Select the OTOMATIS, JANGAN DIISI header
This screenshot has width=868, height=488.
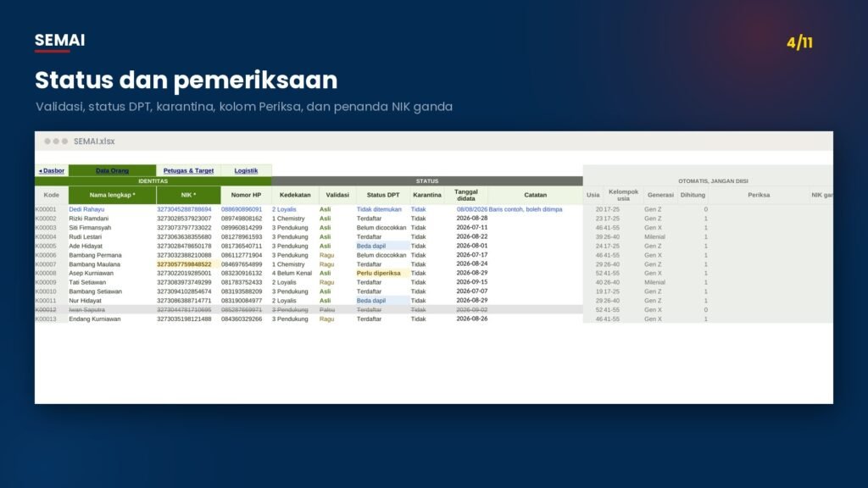tap(713, 181)
